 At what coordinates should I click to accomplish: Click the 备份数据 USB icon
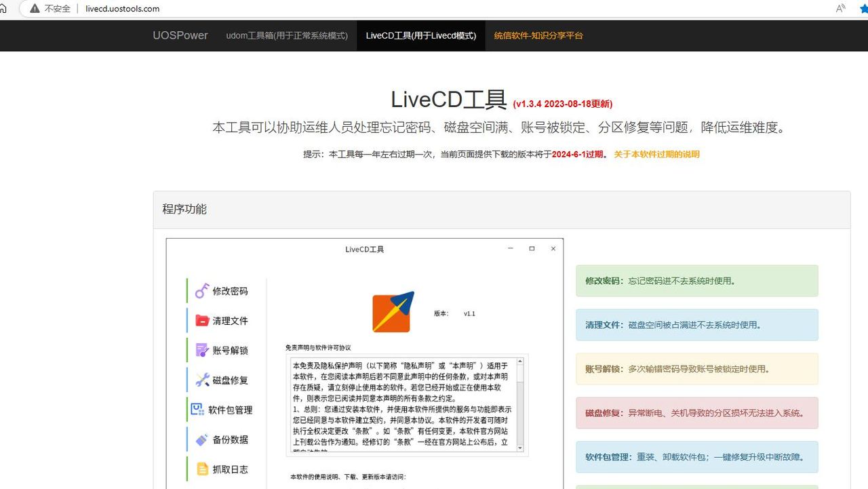coord(202,439)
